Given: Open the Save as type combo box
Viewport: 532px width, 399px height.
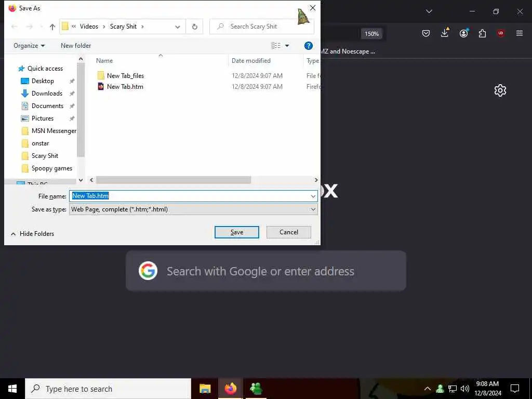Looking at the screenshot, I should [x=193, y=209].
